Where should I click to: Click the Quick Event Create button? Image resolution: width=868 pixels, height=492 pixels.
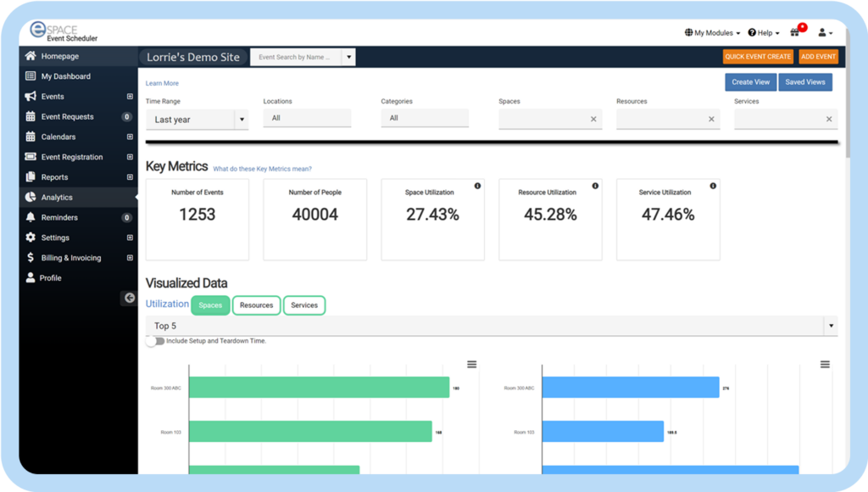(758, 57)
